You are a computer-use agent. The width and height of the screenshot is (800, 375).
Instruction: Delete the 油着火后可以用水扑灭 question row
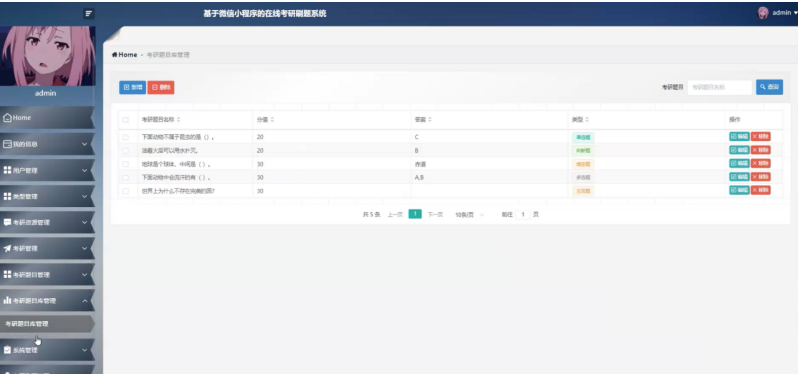click(x=761, y=150)
